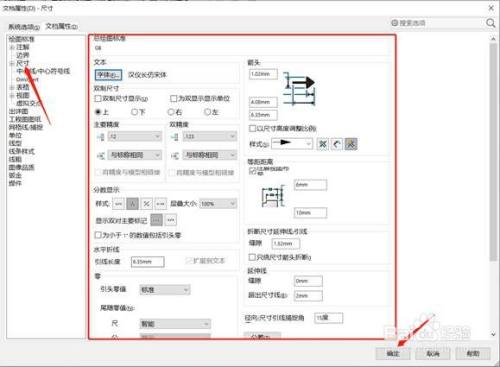This screenshot has width=500, height=367.
Task: Select the 右 radio button
Action: pyautogui.click(x=171, y=112)
